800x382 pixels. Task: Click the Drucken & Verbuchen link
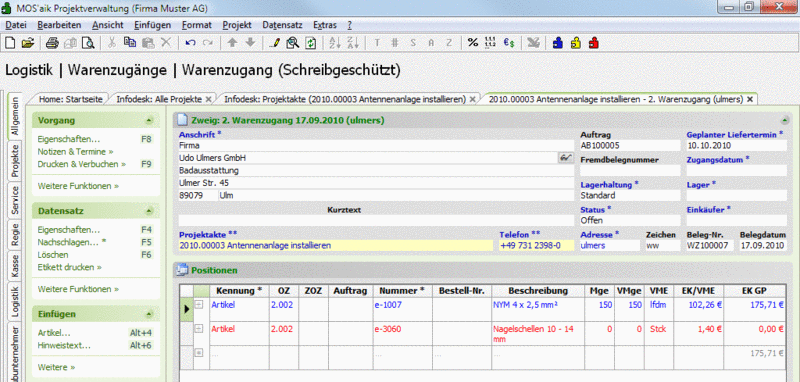[x=82, y=164]
